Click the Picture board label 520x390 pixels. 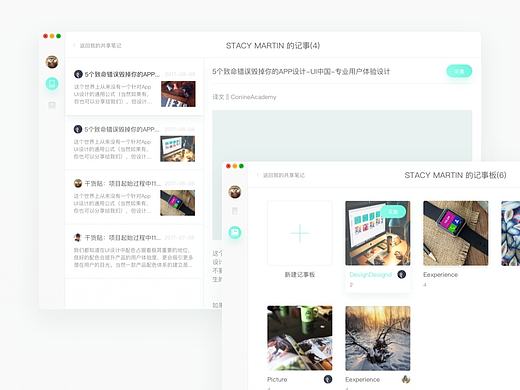pyautogui.click(x=277, y=379)
